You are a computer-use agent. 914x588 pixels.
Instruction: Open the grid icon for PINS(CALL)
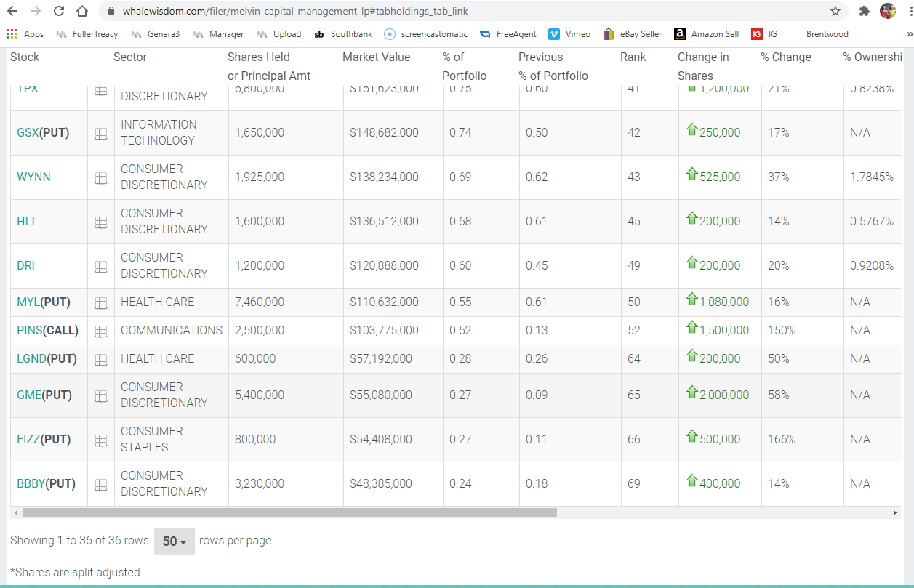(x=101, y=331)
